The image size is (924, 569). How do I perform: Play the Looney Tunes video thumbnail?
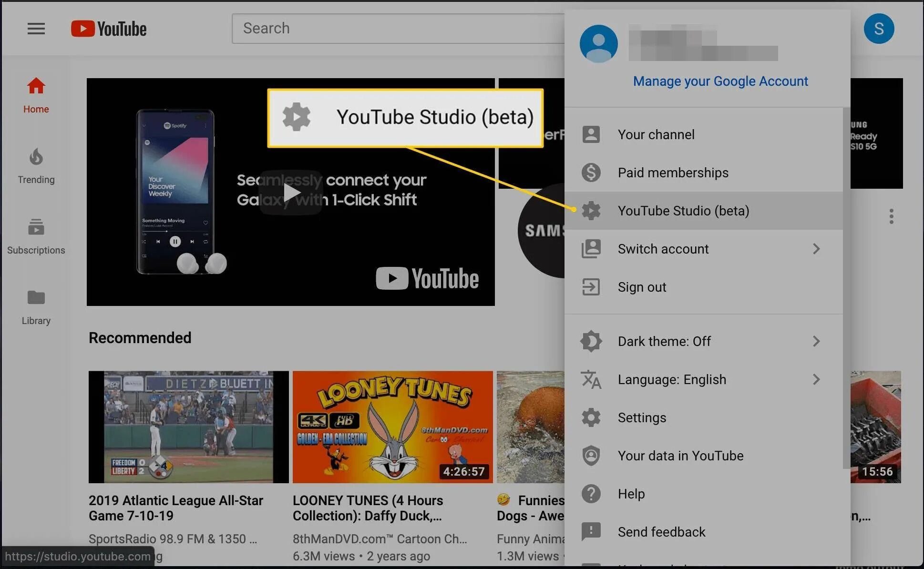pos(392,427)
